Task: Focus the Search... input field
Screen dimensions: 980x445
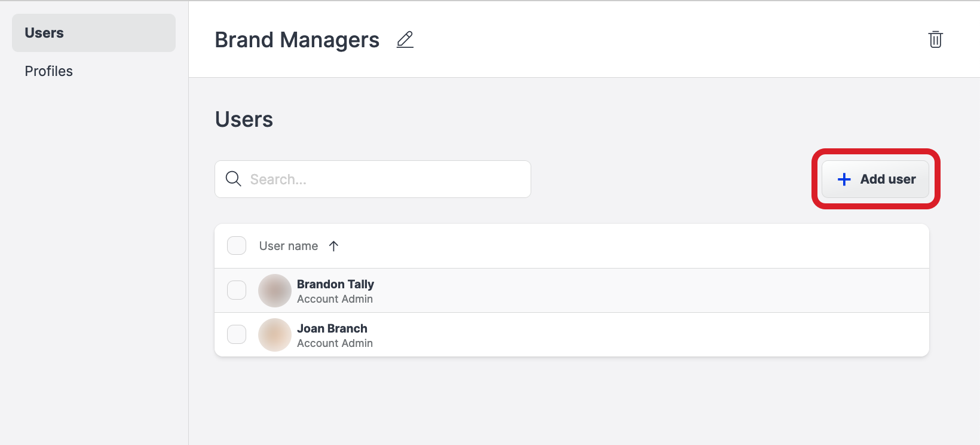Action: pyautogui.click(x=373, y=179)
